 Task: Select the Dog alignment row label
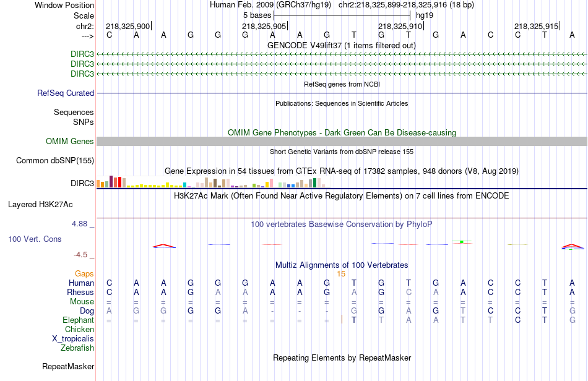87,311
